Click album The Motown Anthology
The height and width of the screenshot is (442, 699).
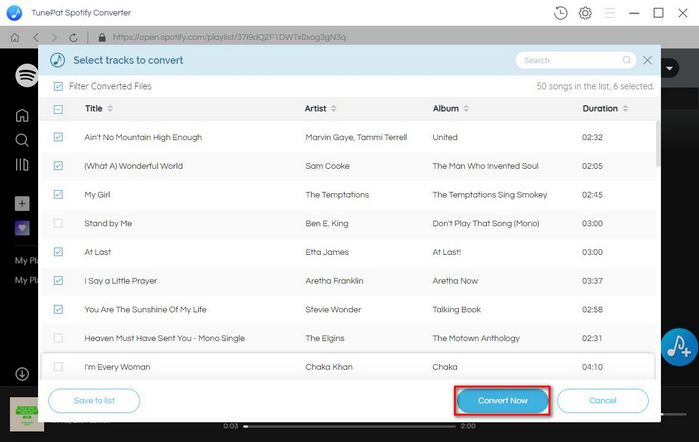point(476,338)
